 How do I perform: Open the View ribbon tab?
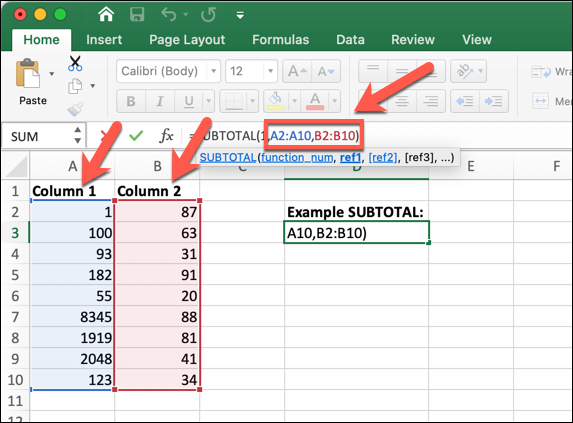[477, 39]
